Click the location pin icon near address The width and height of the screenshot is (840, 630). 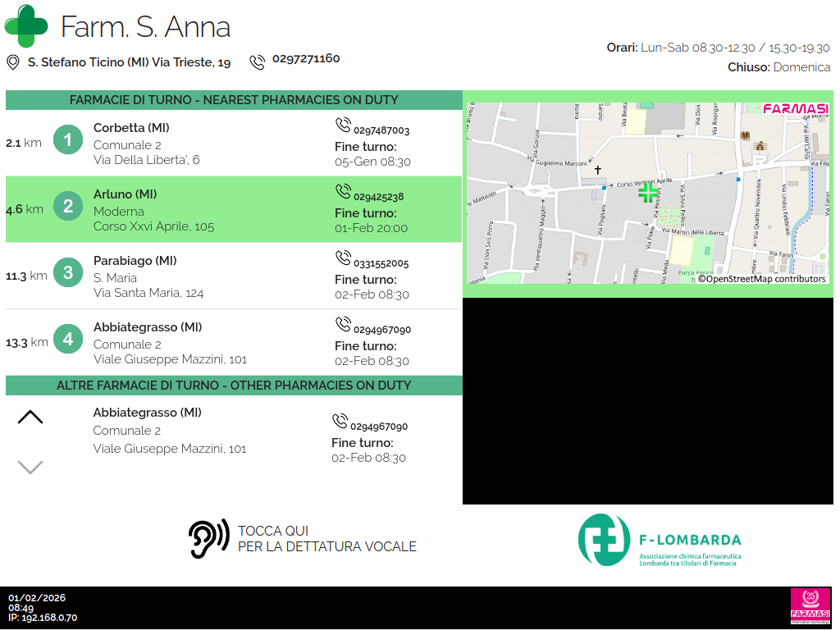click(x=13, y=62)
